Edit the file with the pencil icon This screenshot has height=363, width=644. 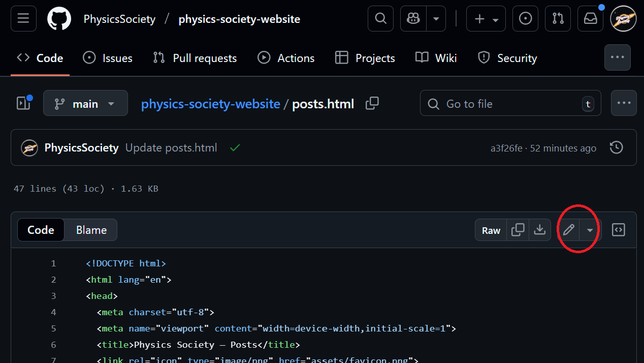pyautogui.click(x=568, y=230)
